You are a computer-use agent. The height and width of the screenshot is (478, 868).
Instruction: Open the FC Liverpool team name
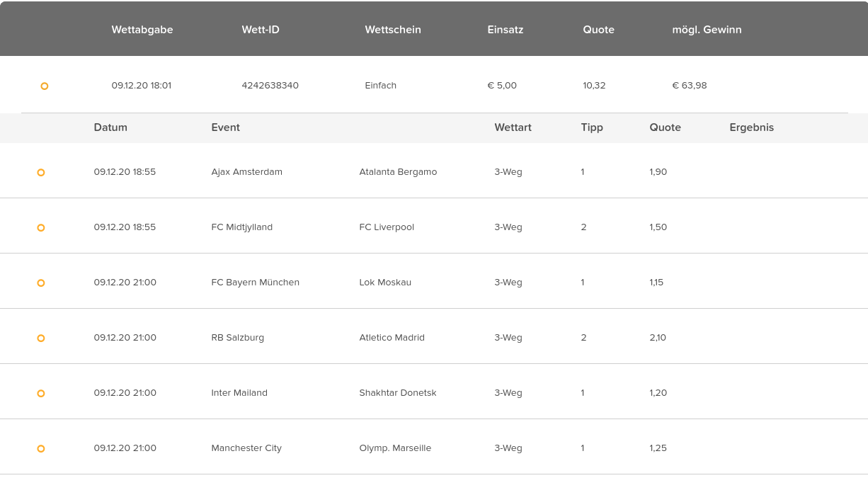tap(387, 227)
